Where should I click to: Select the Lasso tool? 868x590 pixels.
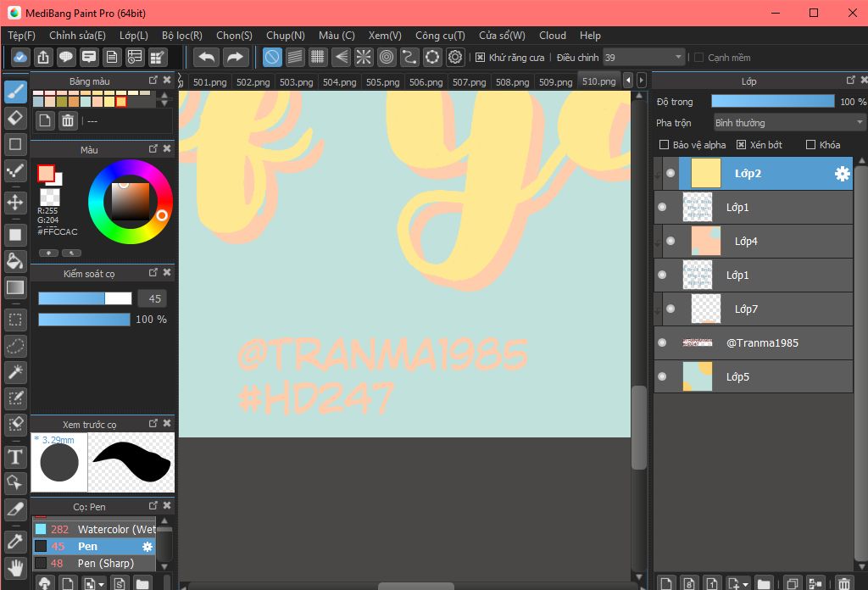[x=15, y=346]
